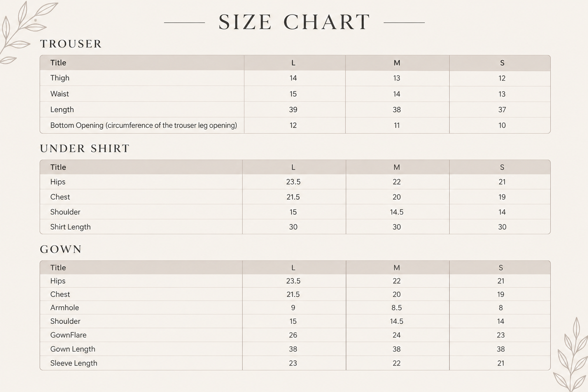Select the Thigh row label in the Trouser table
The image size is (588, 392).
coord(60,78)
